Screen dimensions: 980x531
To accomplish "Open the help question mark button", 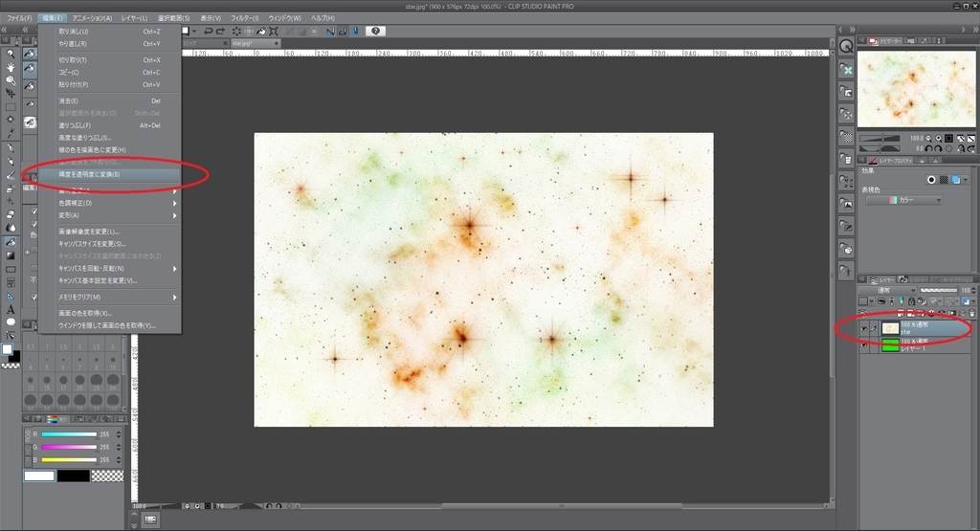I will pyautogui.click(x=375, y=31).
